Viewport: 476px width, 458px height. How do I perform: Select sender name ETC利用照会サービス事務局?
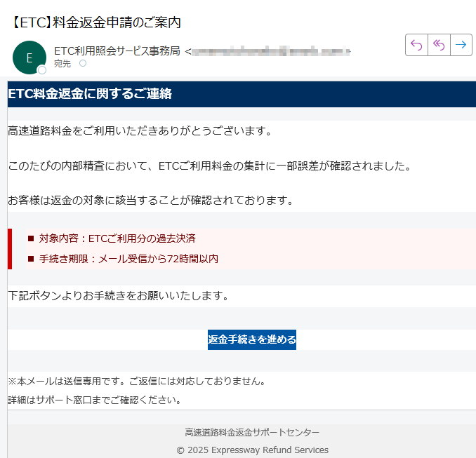117,50
